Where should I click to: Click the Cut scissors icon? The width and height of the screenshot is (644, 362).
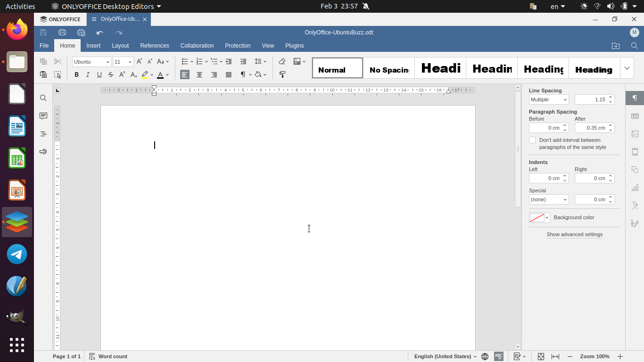[x=58, y=61]
